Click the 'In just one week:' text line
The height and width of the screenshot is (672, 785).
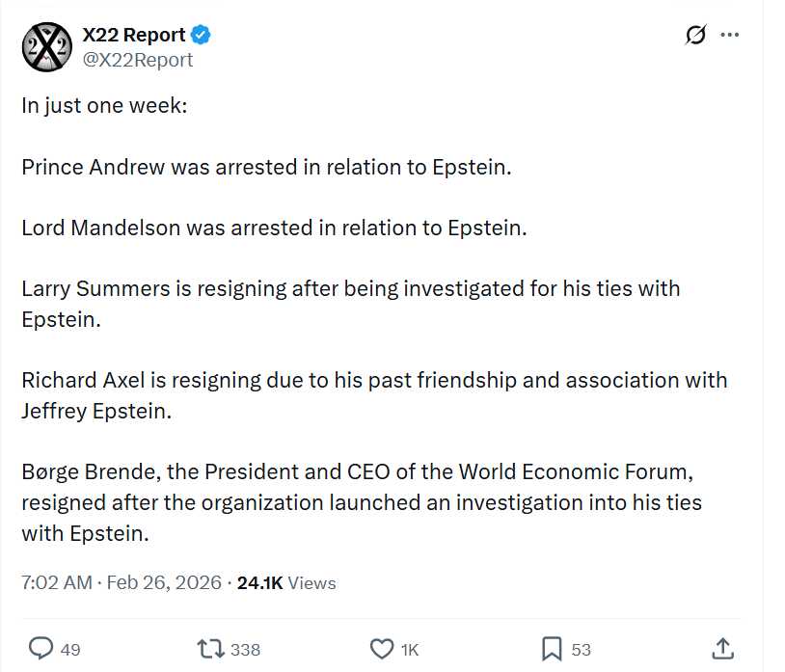pyautogui.click(x=104, y=105)
